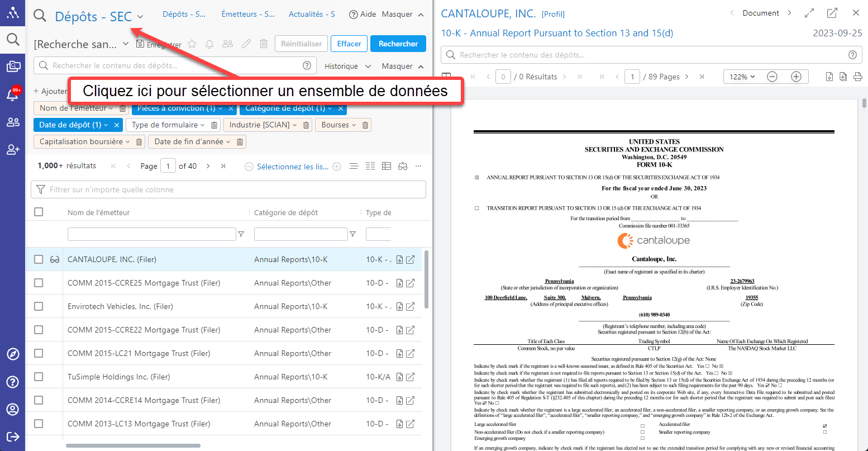The image size is (868, 451).
Task: Share the search using the people icon
Action: 227,44
